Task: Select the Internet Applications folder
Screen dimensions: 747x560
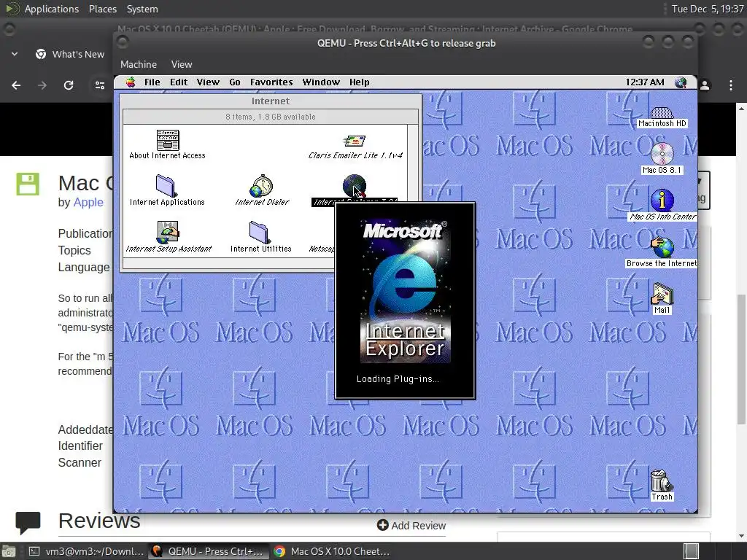Action: coord(167,190)
